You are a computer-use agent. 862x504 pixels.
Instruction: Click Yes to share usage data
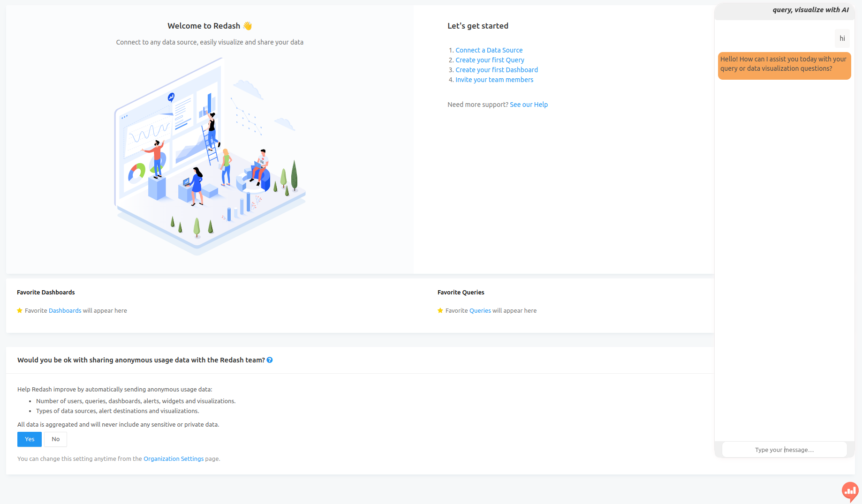30,439
